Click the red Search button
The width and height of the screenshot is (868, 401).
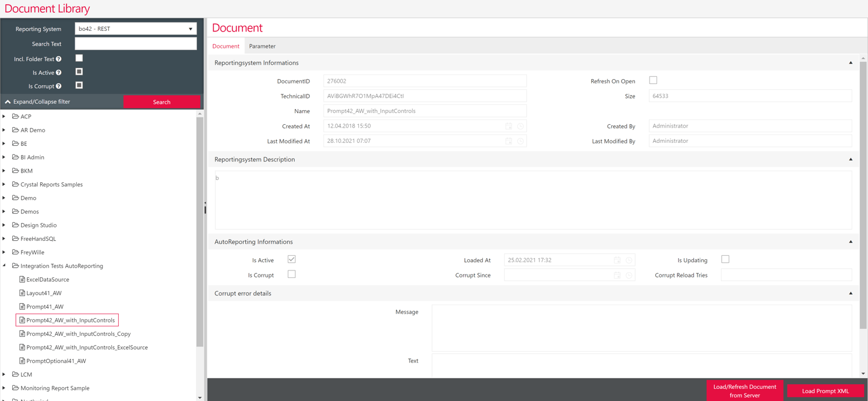(x=161, y=102)
